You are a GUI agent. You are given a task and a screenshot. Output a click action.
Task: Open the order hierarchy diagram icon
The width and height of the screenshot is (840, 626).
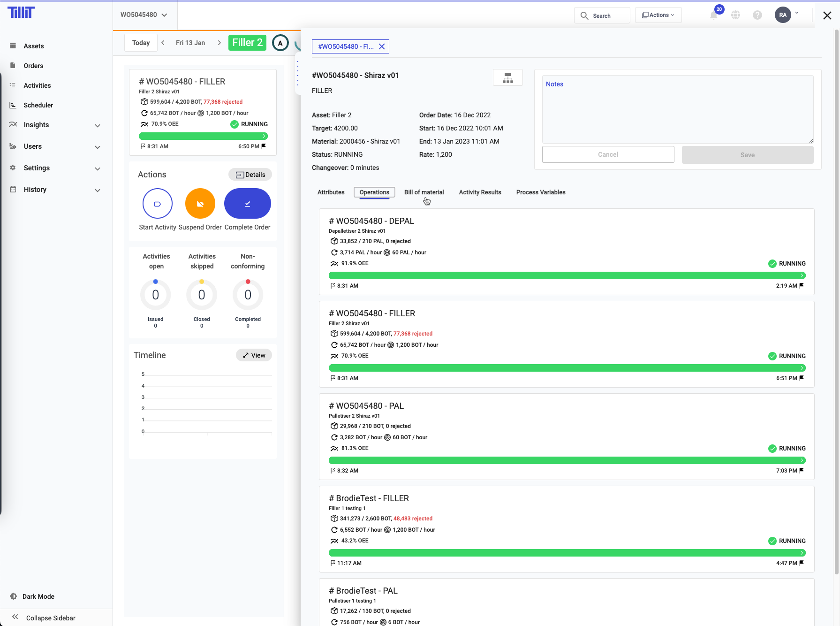[x=507, y=77]
